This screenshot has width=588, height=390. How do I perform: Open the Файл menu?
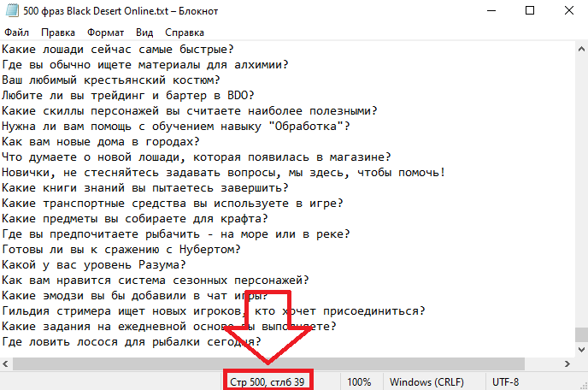[16, 32]
